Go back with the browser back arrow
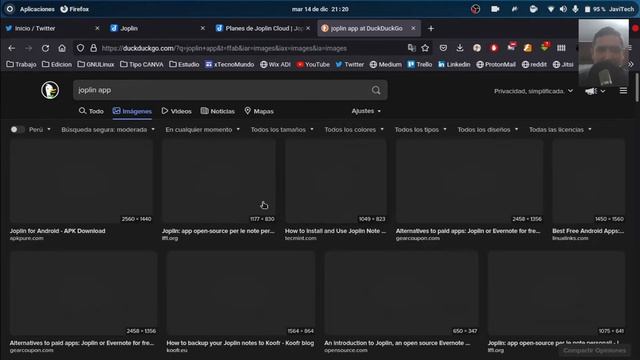Screen dimensions: 640x360 [11, 48]
